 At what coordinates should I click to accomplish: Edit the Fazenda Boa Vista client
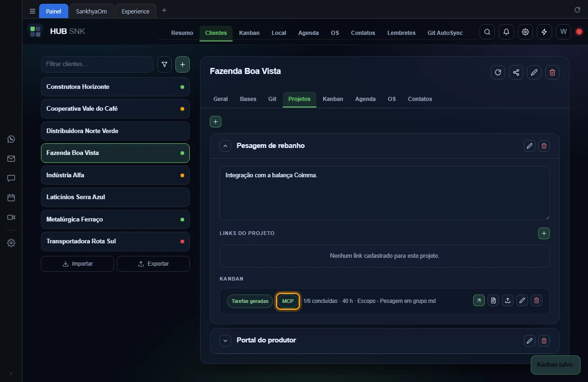(x=534, y=72)
